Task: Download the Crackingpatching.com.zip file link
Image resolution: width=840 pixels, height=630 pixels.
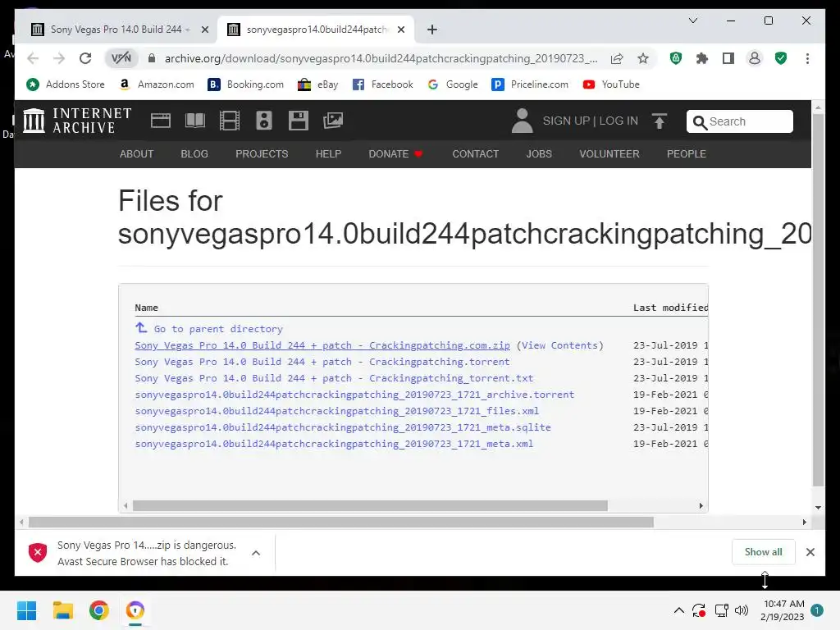Action: click(x=322, y=345)
